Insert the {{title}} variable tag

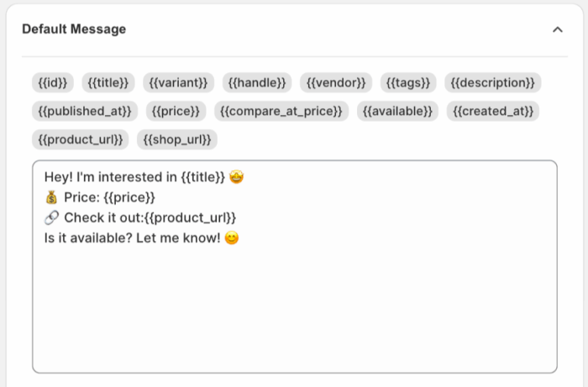tap(109, 82)
